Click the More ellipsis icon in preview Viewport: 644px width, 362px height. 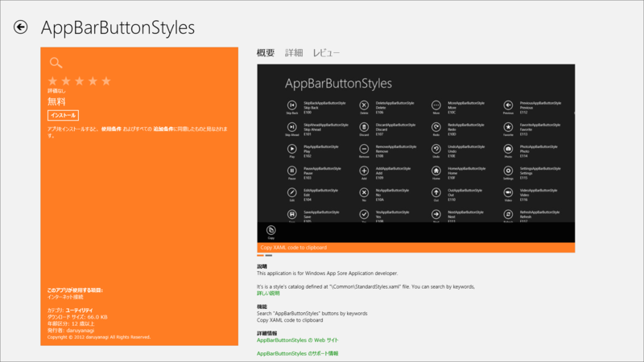click(436, 105)
